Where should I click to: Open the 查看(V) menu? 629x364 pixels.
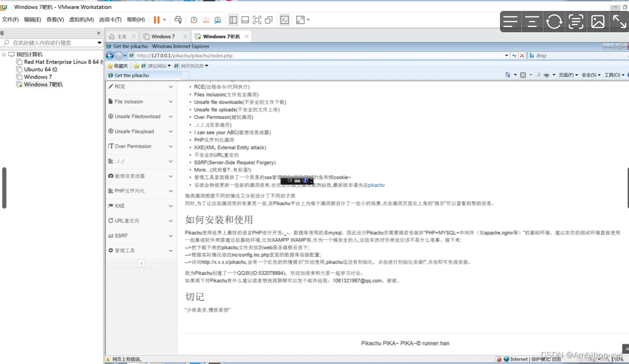55,20
